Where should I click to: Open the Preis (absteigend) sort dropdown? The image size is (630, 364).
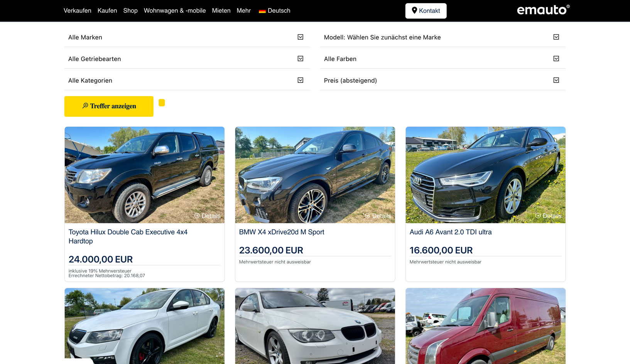pyautogui.click(x=443, y=81)
